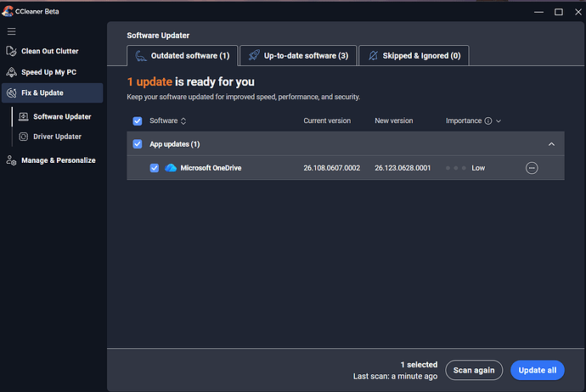The height and width of the screenshot is (392, 586).
Task: Click the Microsoft OneDrive cloud icon
Action: (171, 168)
